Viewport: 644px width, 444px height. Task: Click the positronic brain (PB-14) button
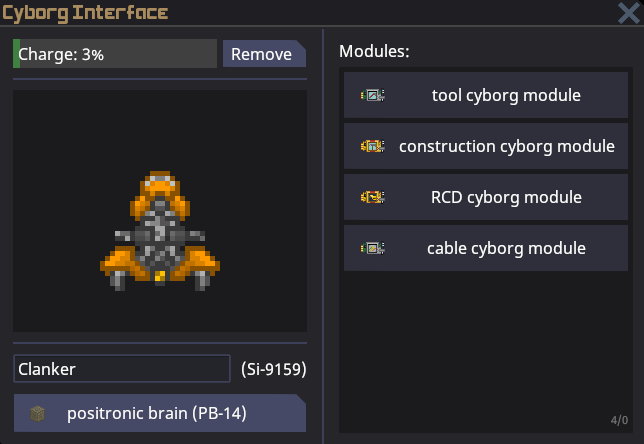(158, 413)
